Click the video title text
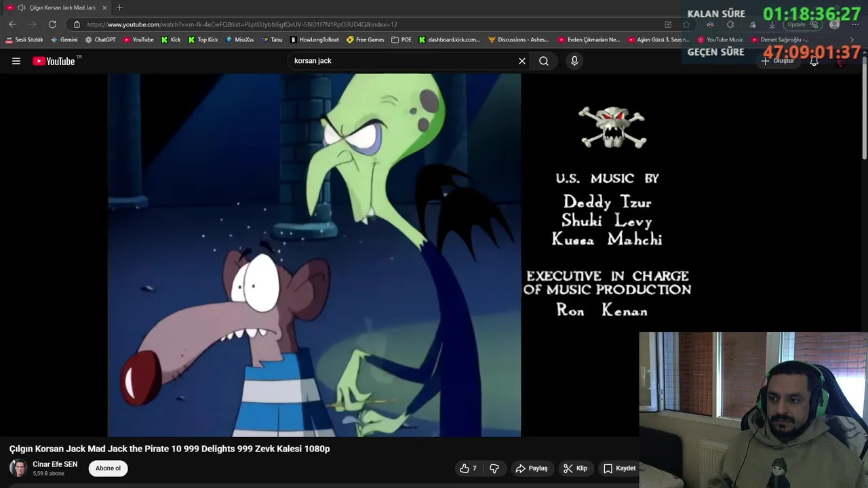 coord(170,449)
